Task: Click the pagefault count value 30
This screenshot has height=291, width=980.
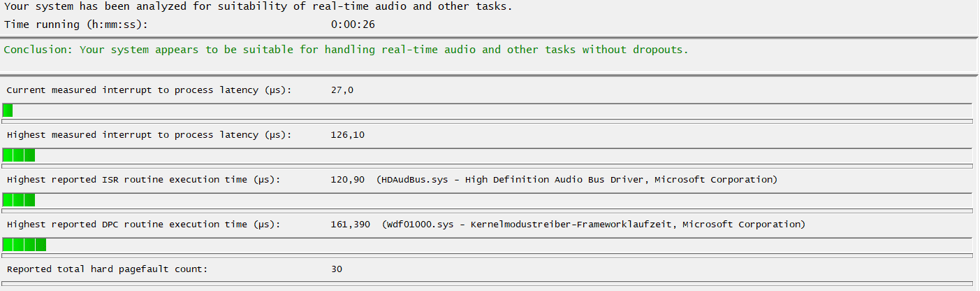Action: 336,269
